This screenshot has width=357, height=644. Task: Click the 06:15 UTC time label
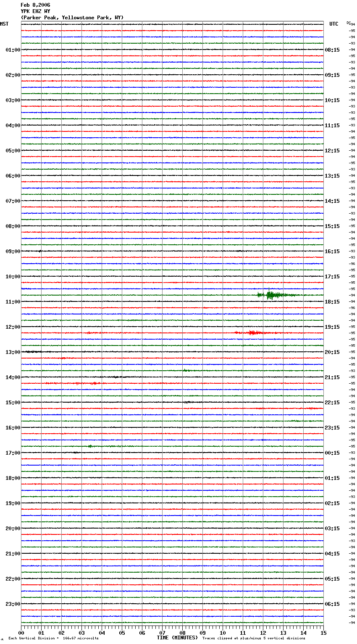click(332, 604)
